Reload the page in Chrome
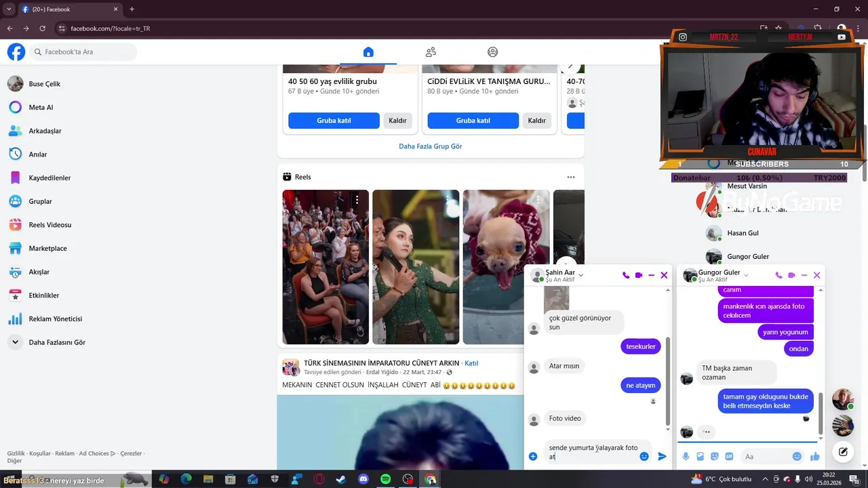868x488 pixels. tap(43, 28)
